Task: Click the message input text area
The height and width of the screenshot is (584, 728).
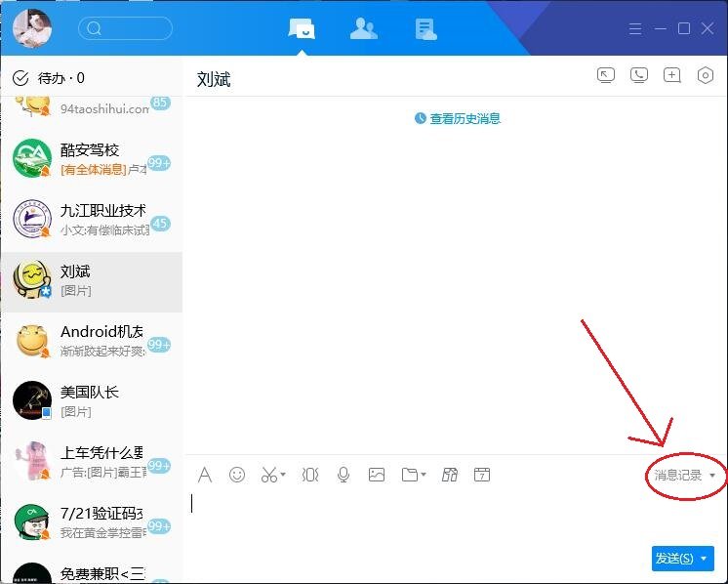Action: [x=455, y=518]
